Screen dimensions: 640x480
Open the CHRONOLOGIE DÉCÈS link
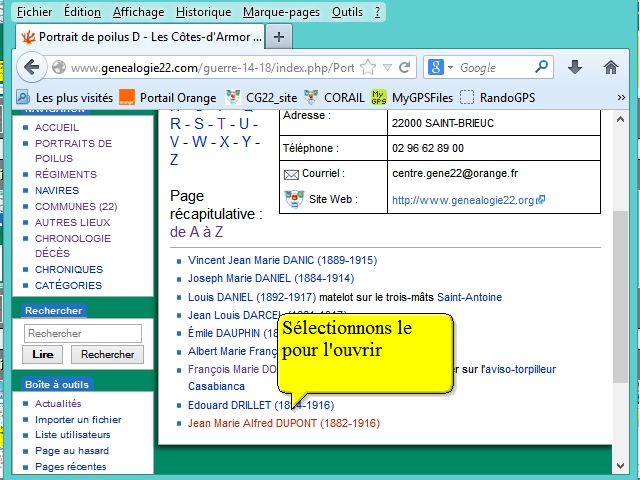(x=73, y=246)
